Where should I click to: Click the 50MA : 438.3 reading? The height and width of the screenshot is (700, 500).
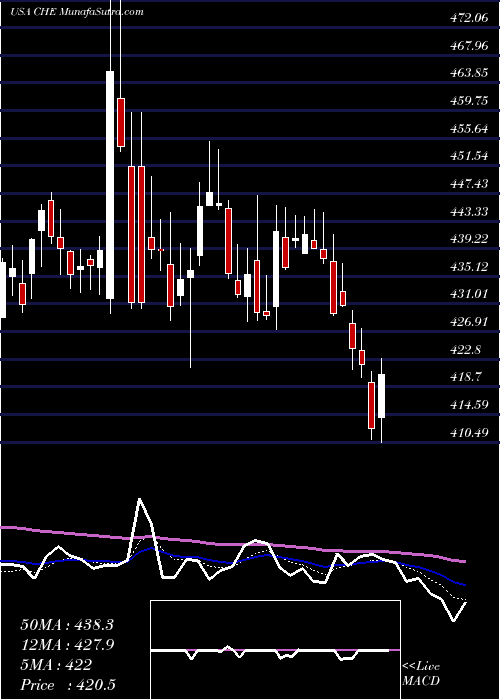[x=67, y=625]
